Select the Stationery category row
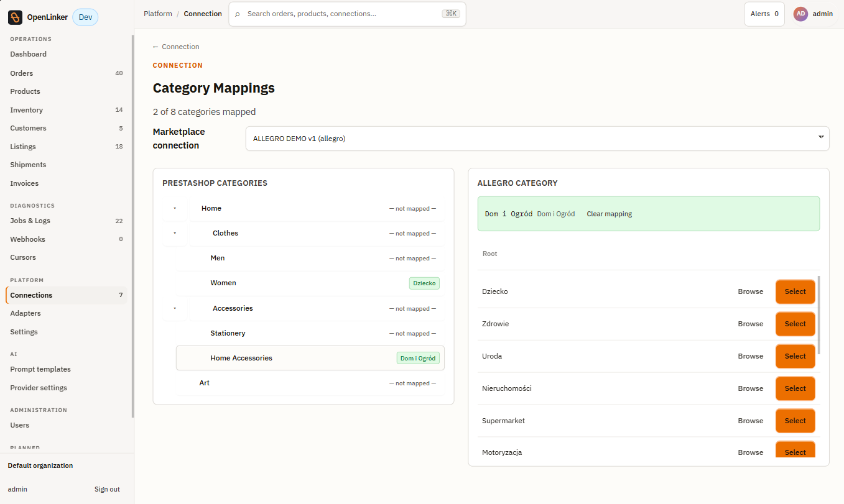The image size is (844, 504). pos(310,333)
